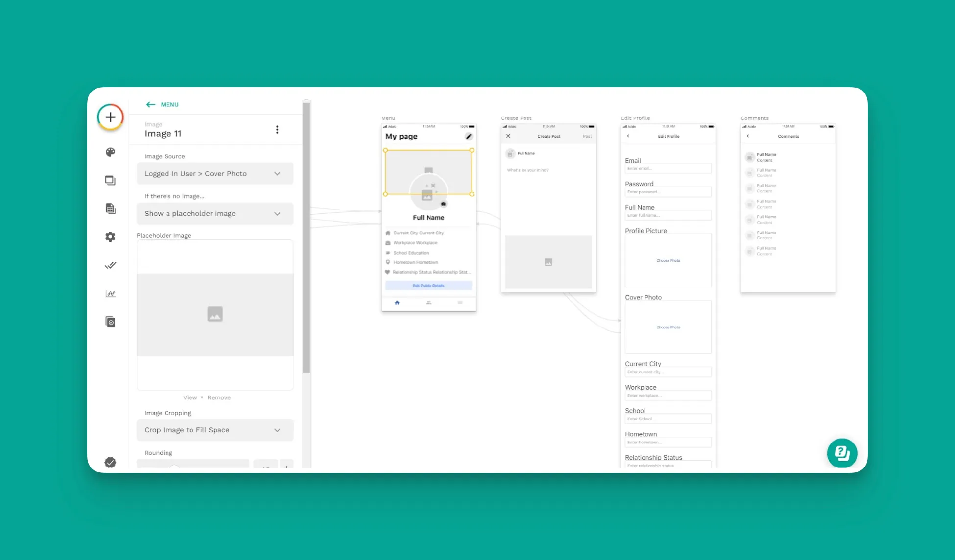Screen dimensions: 955x560
Task: Open the Branding palette panel
Action: (110, 152)
